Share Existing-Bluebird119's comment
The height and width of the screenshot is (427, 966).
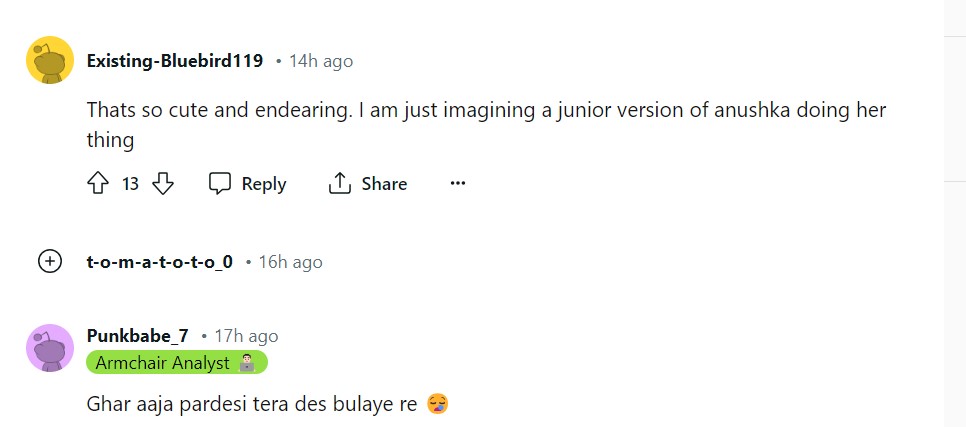coord(368,184)
